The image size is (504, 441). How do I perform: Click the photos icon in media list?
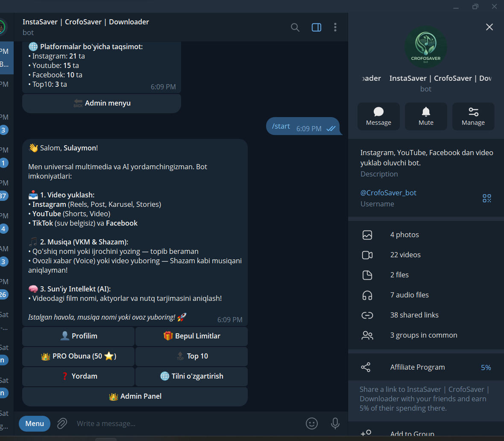click(367, 235)
